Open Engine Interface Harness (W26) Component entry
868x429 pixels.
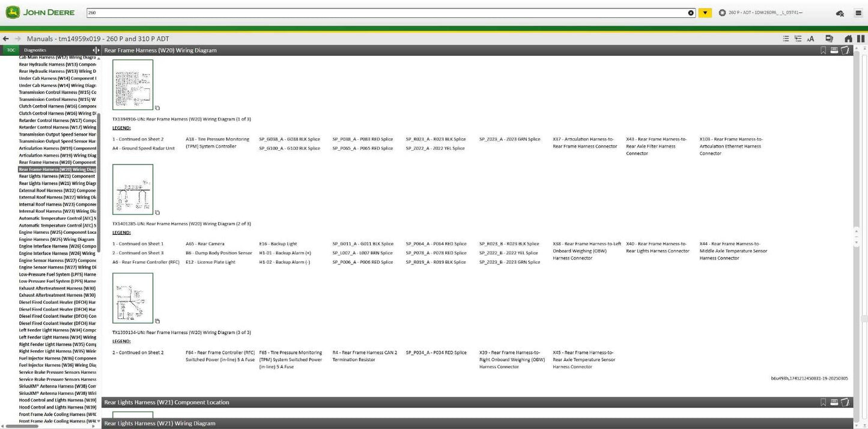58,246
